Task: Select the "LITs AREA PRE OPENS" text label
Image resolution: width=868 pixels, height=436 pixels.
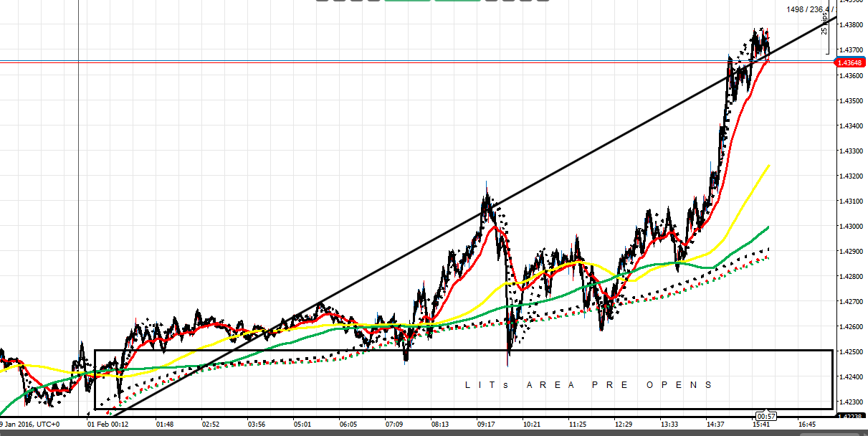Action: click(x=588, y=385)
